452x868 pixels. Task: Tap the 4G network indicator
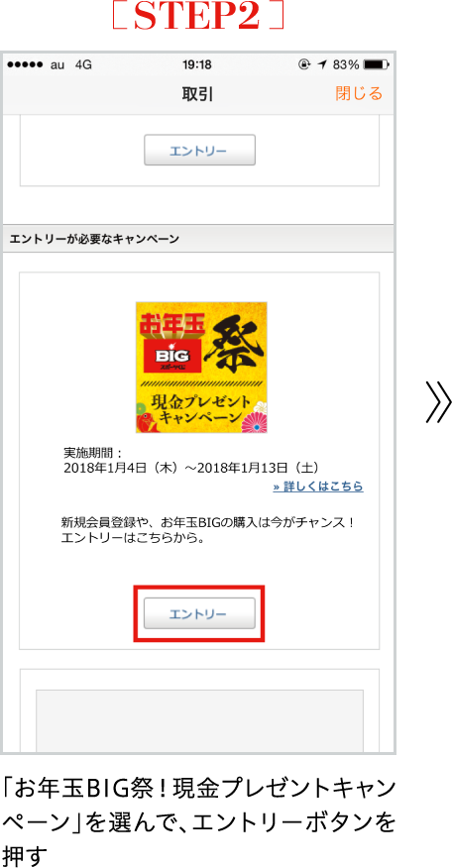click(83, 65)
